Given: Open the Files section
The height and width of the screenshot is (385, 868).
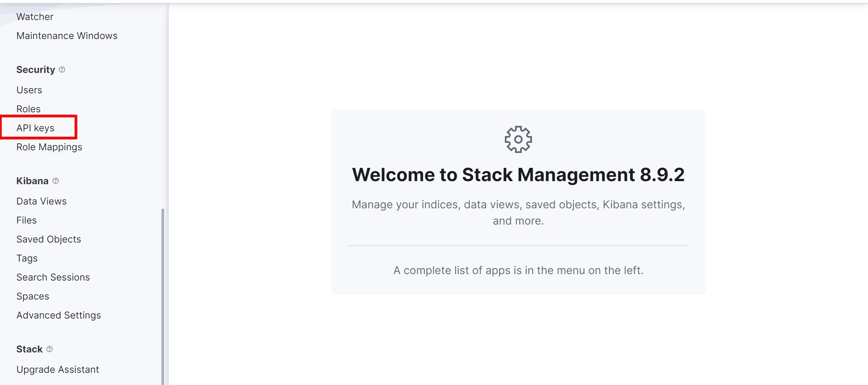Looking at the screenshot, I should (x=26, y=220).
